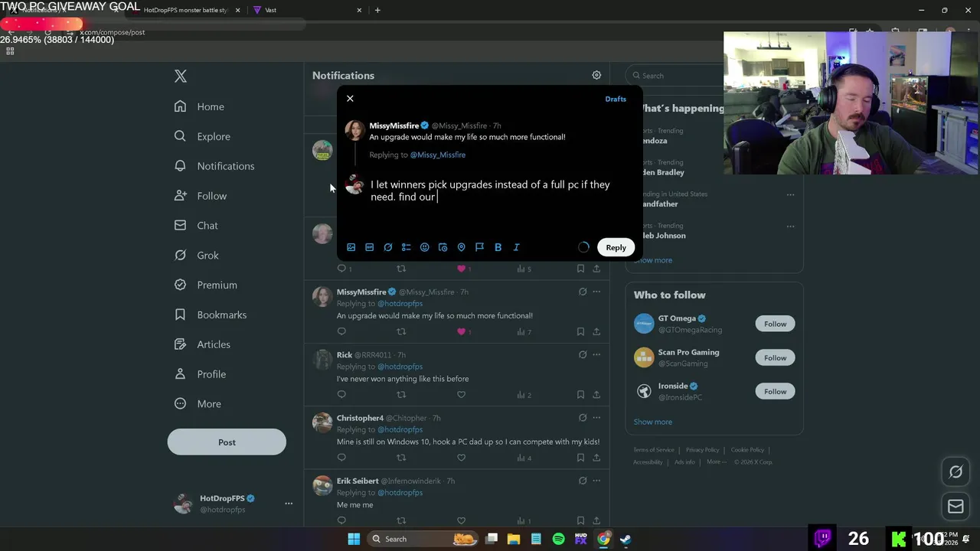
Task: Click the Reply button in compose dialog
Action: pyautogui.click(x=616, y=247)
